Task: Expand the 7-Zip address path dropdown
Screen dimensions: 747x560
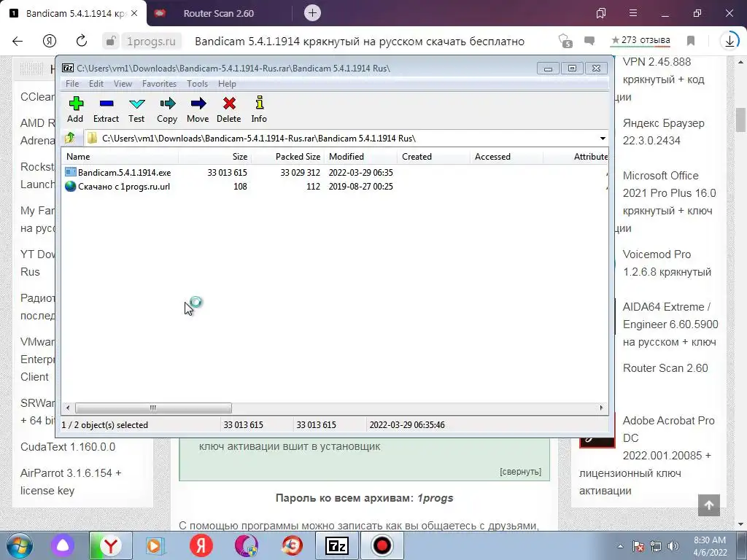Action: pos(603,138)
